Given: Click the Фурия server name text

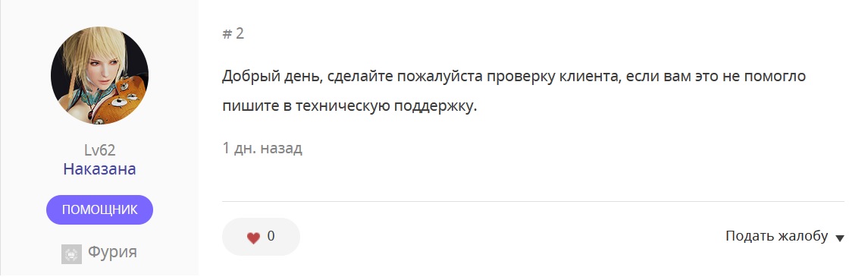Looking at the screenshot, I should 112,253.
